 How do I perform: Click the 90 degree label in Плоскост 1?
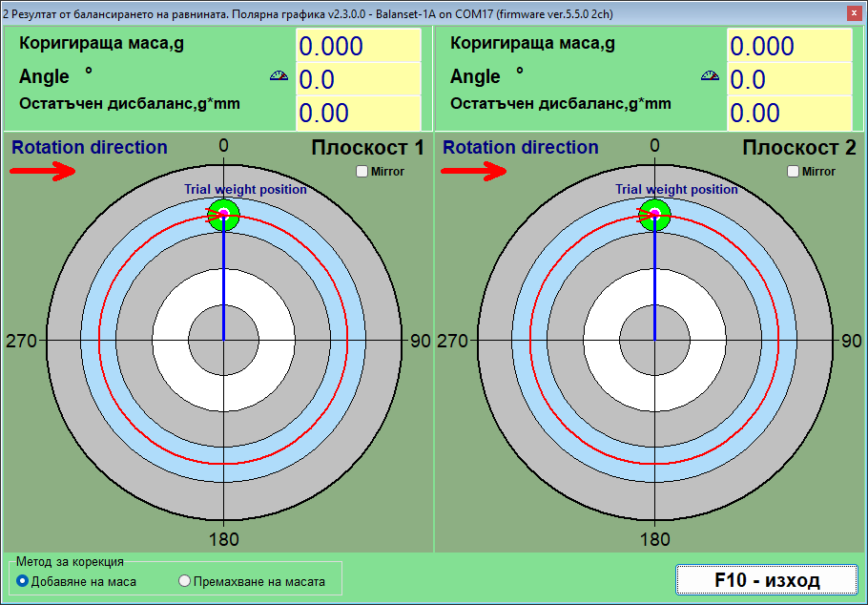(420, 342)
